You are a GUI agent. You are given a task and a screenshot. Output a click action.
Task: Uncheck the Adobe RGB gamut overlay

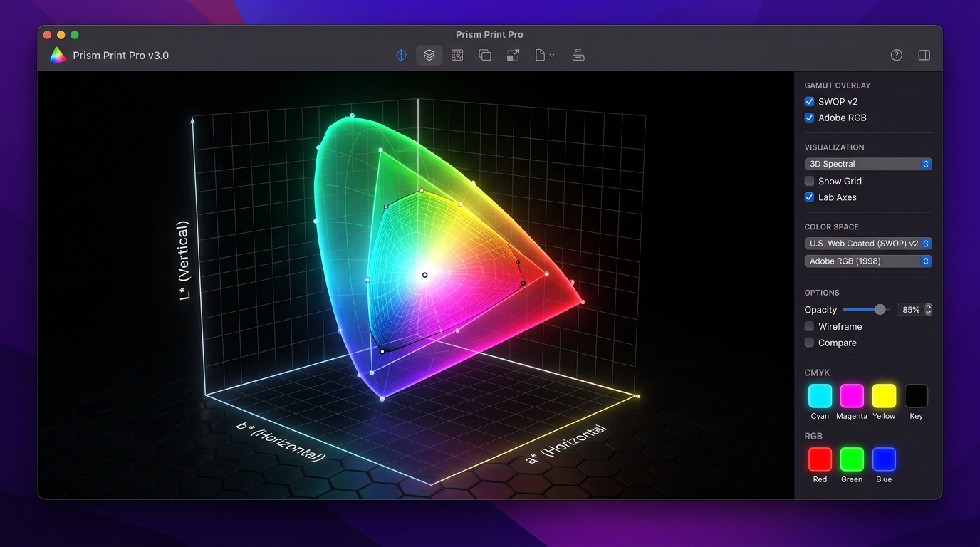809,118
